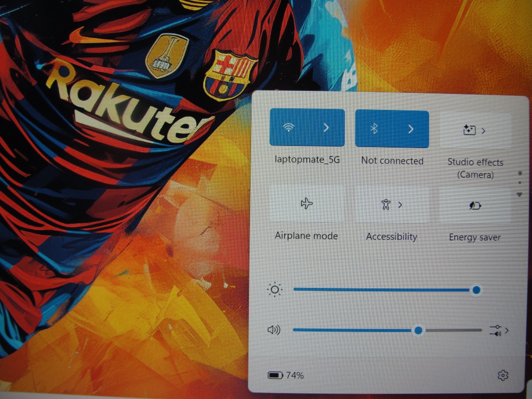The height and width of the screenshot is (399, 532).
Task: Turn on Energy saver
Action: point(475,205)
